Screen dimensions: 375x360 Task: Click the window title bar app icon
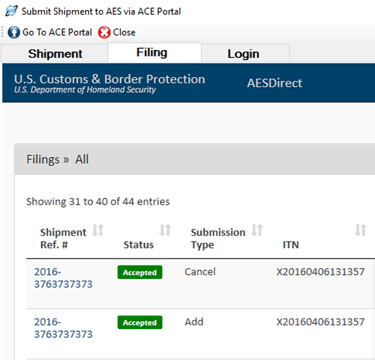(x=11, y=11)
